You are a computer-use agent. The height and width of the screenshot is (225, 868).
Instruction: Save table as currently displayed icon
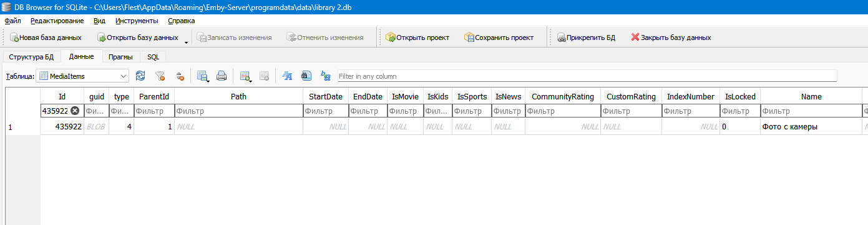point(203,76)
